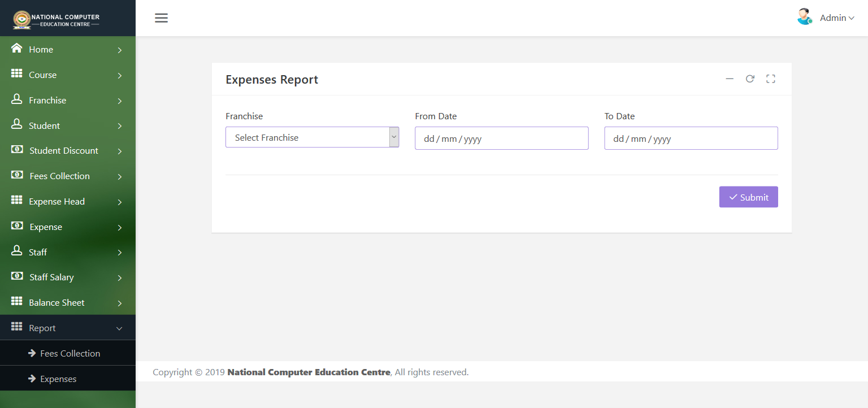Toggle the hamburger sidebar menu icon
This screenshot has width=868, height=408.
162,18
